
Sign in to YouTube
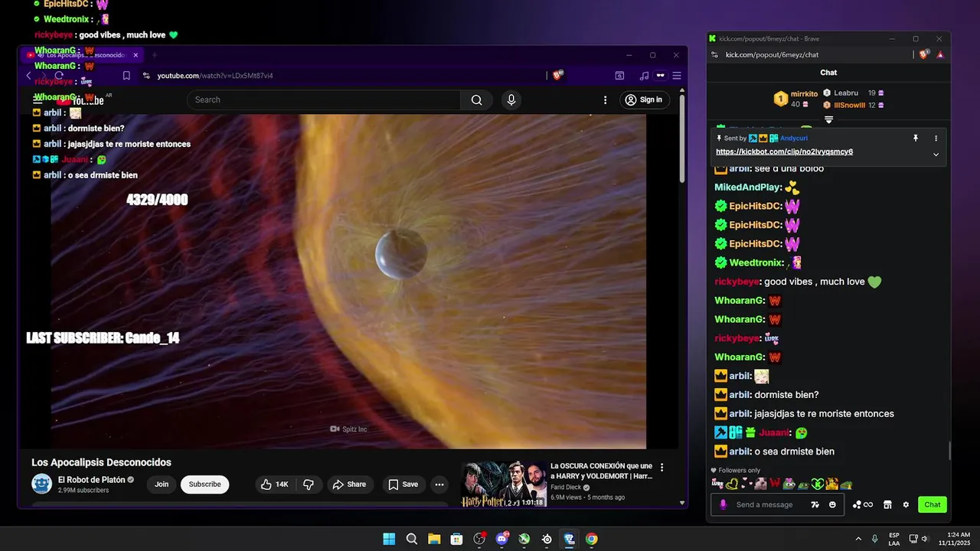coord(643,99)
